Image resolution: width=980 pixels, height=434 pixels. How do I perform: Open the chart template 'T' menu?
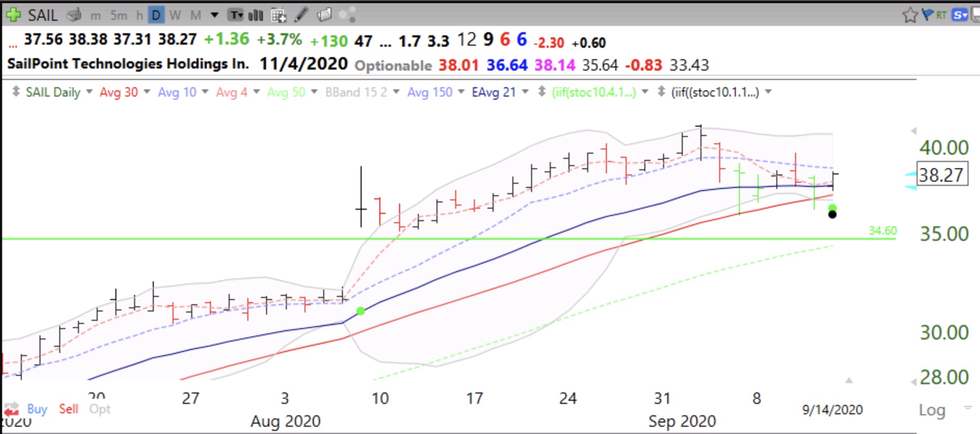236,15
